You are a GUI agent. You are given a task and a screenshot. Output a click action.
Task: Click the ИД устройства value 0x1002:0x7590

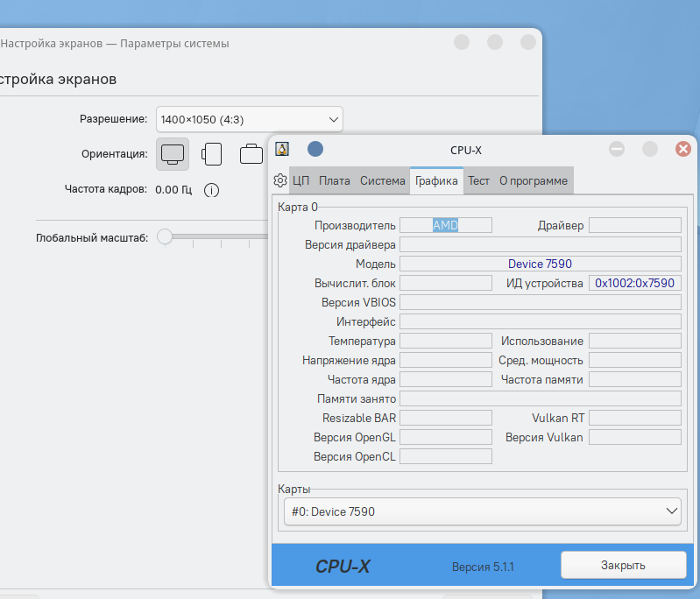click(x=635, y=283)
